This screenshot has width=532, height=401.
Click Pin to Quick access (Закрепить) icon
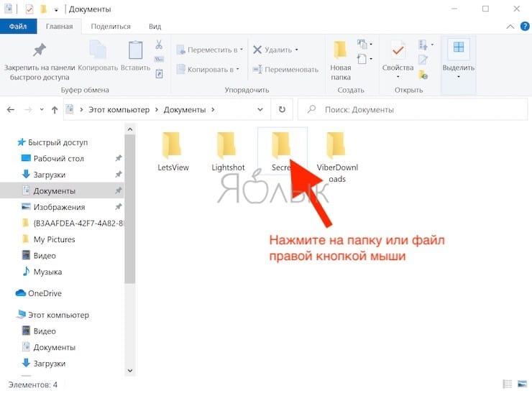(x=40, y=50)
